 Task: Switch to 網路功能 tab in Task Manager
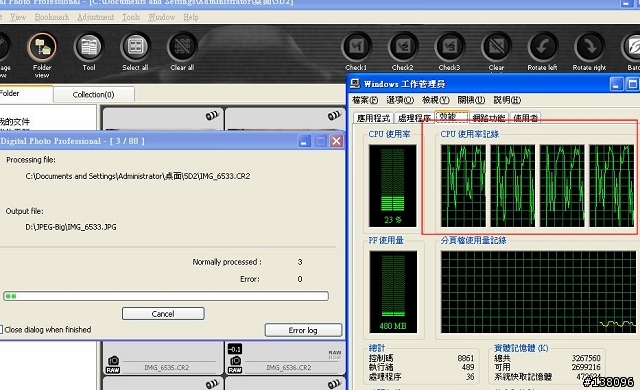pyautogui.click(x=489, y=118)
